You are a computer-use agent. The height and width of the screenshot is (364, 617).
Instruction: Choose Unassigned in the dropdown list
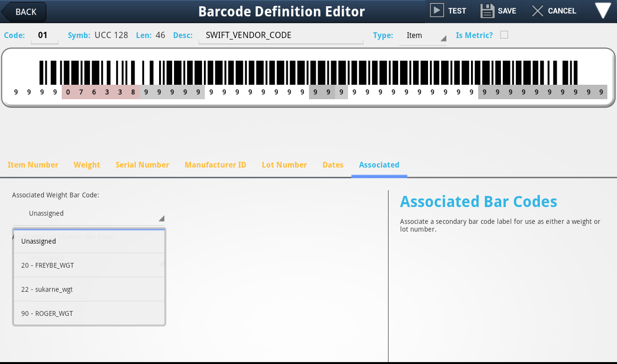click(89, 241)
